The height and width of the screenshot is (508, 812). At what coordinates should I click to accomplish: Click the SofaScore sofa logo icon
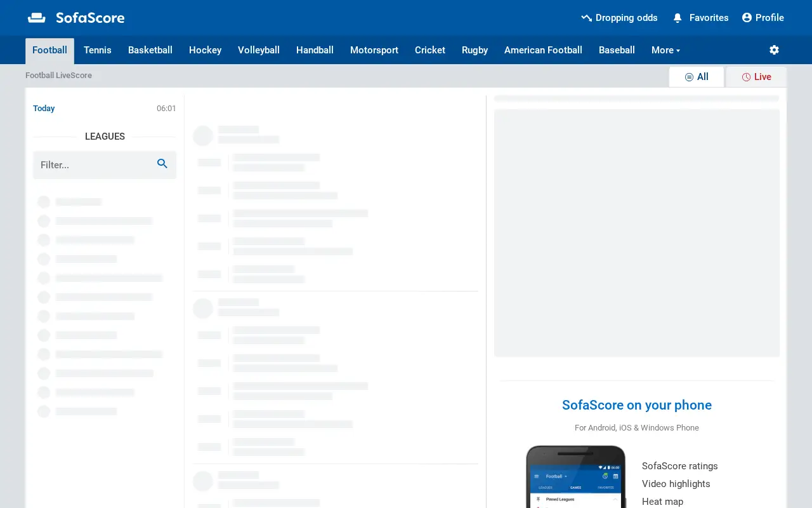pyautogui.click(x=37, y=18)
